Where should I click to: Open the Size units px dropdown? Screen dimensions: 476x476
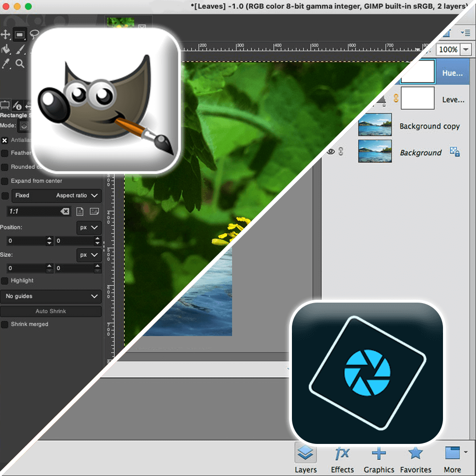click(89, 255)
